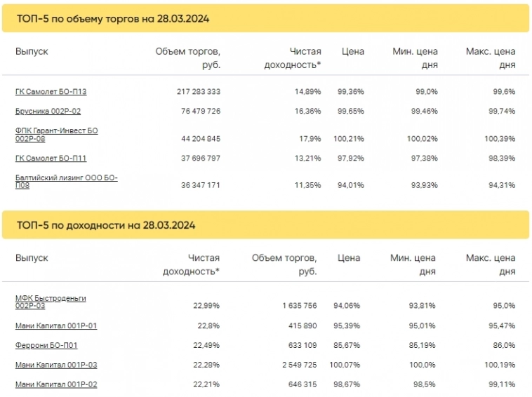Open Балтийский лизинг ООО БО-П08 link
Viewport: 532px width, 397px height.
tap(66, 182)
